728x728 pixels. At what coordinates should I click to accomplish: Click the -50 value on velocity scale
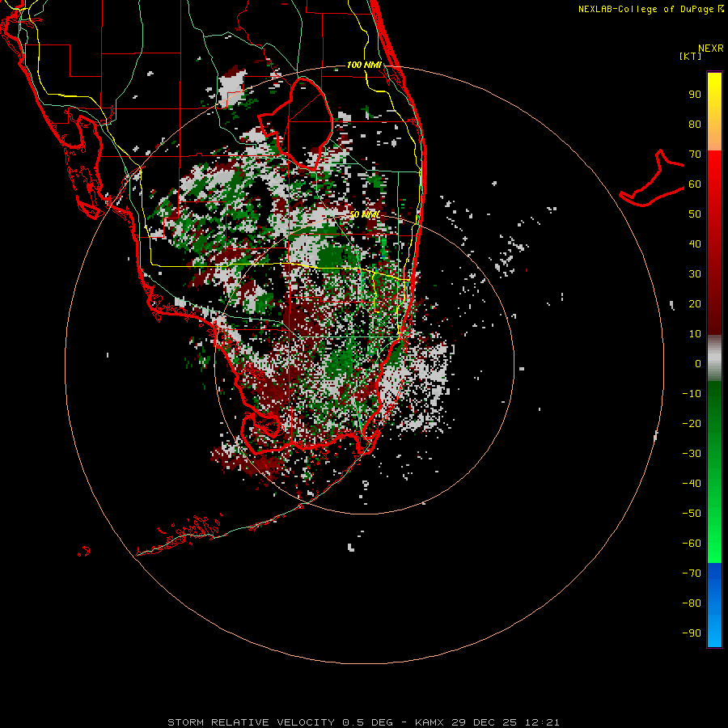[x=692, y=514]
